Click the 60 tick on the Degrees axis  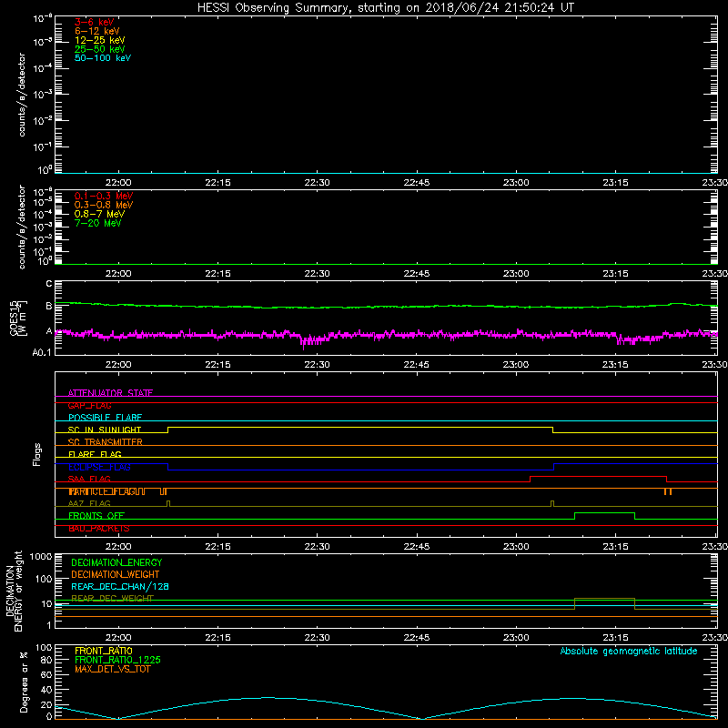(46, 675)
